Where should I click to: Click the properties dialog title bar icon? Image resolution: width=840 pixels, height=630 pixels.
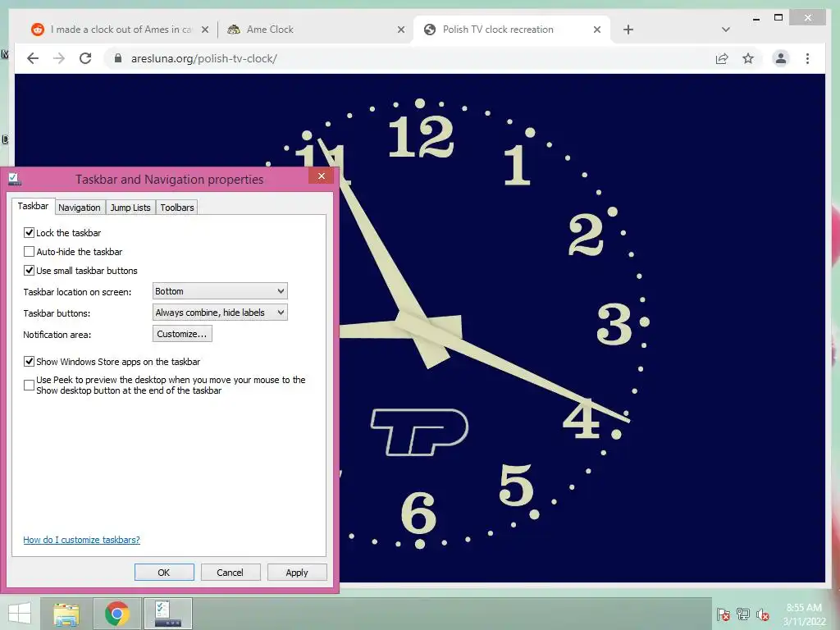click(15, 179)
